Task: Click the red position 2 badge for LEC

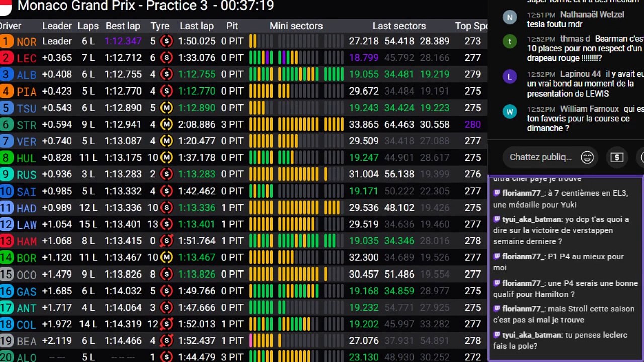Action: pyautogui.click(x=6, y=58)
